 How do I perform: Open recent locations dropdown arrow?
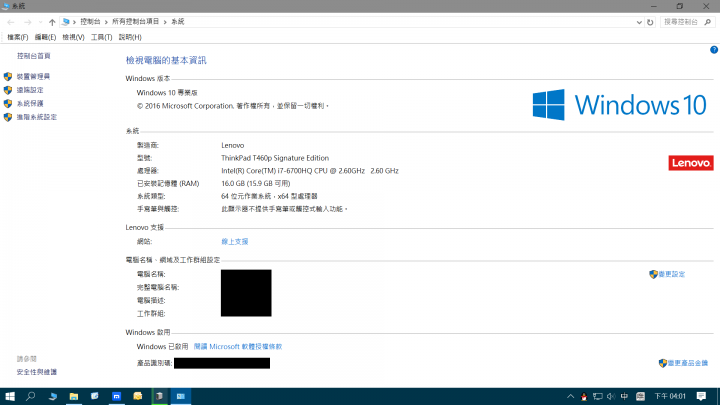click(x=40, y=22)
